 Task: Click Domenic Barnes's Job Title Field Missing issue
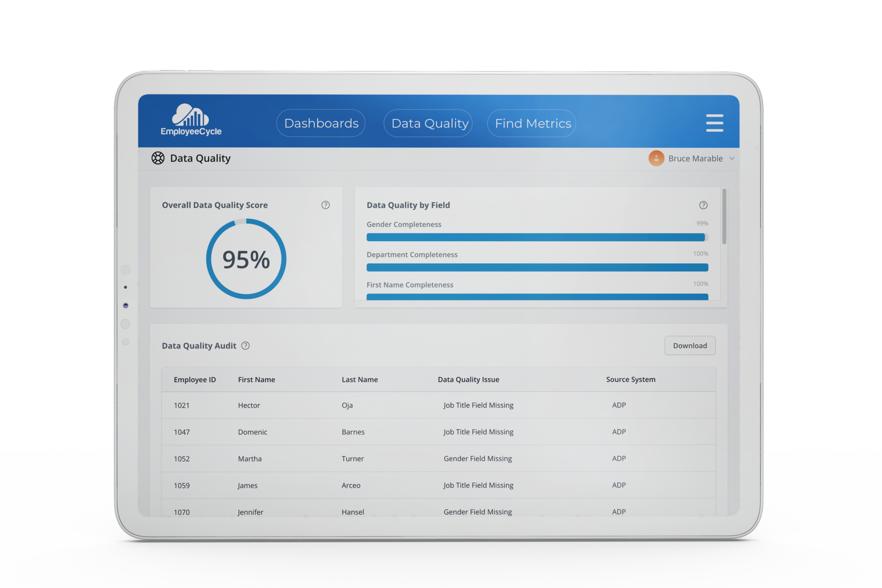click(478, 432)
